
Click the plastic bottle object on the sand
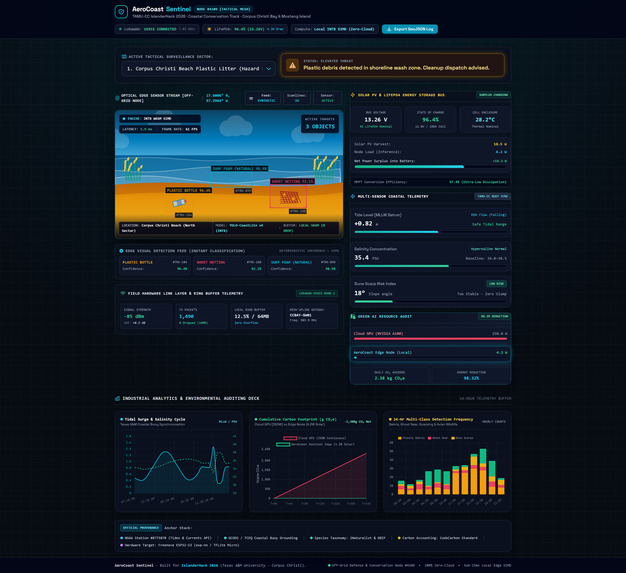coord(179,203)
